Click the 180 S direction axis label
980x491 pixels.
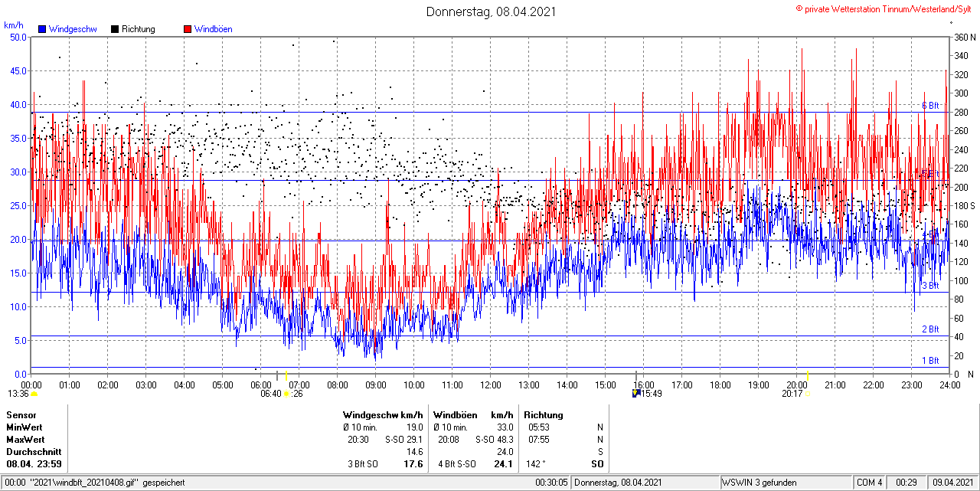tap(964, 205)
